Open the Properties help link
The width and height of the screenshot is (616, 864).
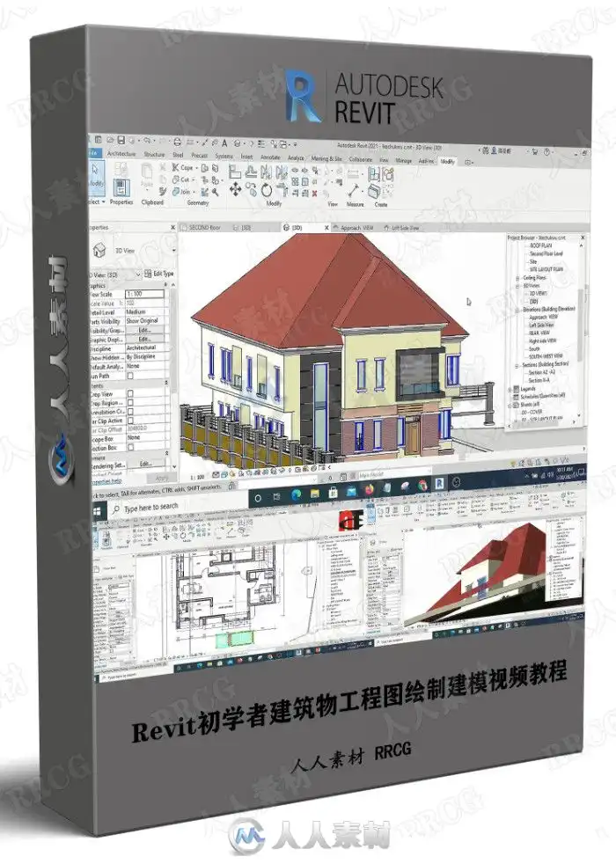106,481
